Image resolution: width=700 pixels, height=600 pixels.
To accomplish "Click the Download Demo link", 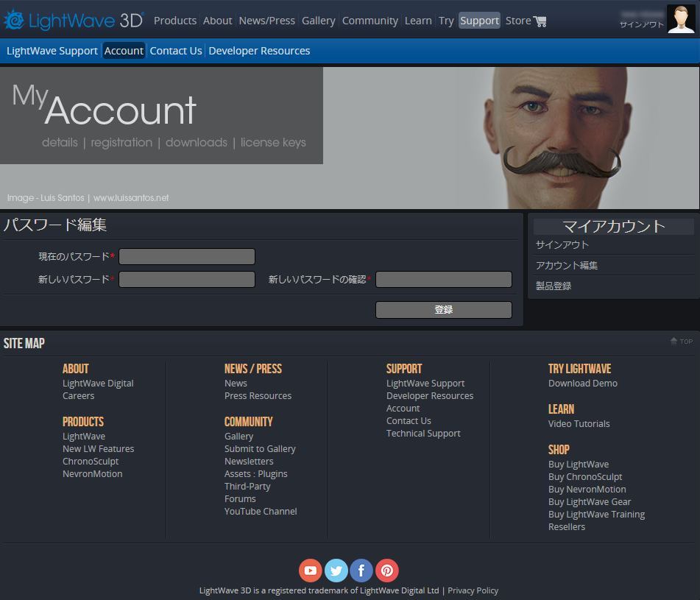I will pyautogui.click(x=583, y=383).
